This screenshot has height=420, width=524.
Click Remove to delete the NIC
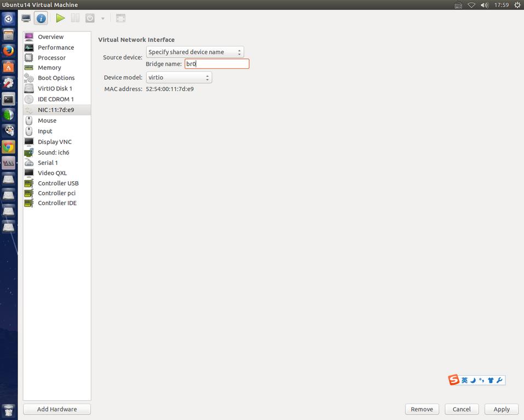[x=422, y=409]
